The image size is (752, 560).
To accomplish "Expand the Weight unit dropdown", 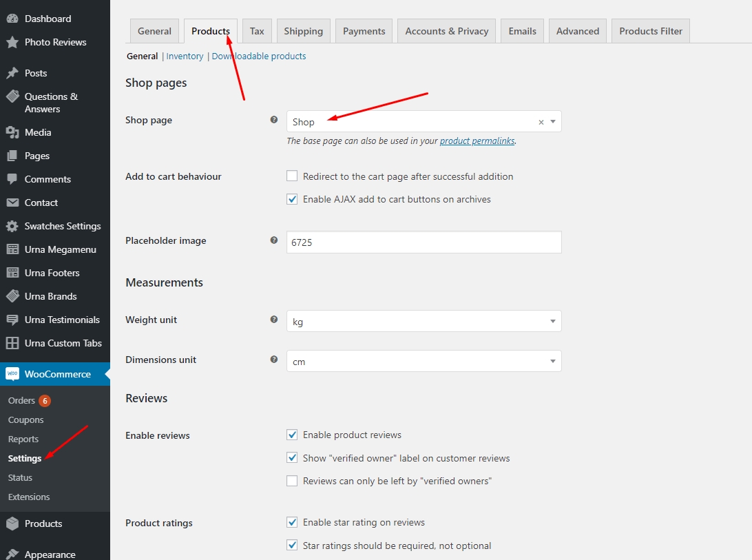I will pos(424,322).
